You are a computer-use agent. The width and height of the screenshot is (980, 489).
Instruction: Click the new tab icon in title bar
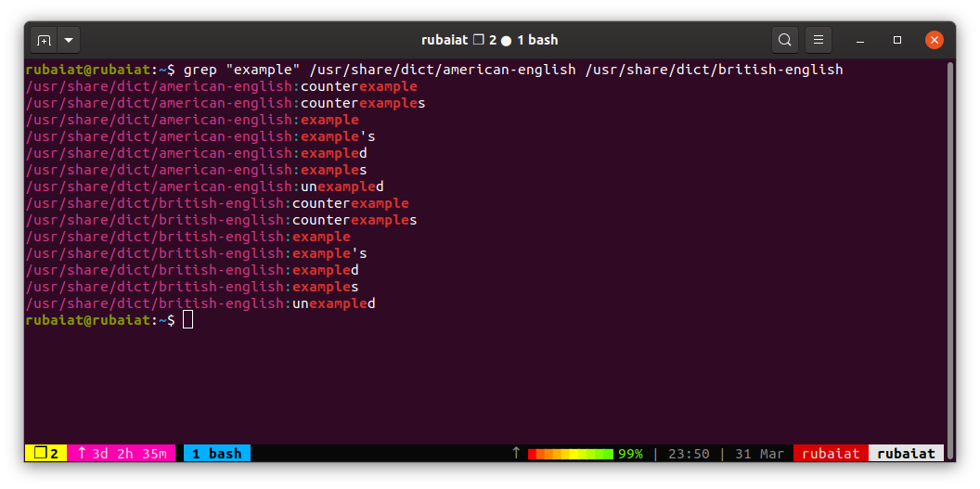tap(44, 40)
